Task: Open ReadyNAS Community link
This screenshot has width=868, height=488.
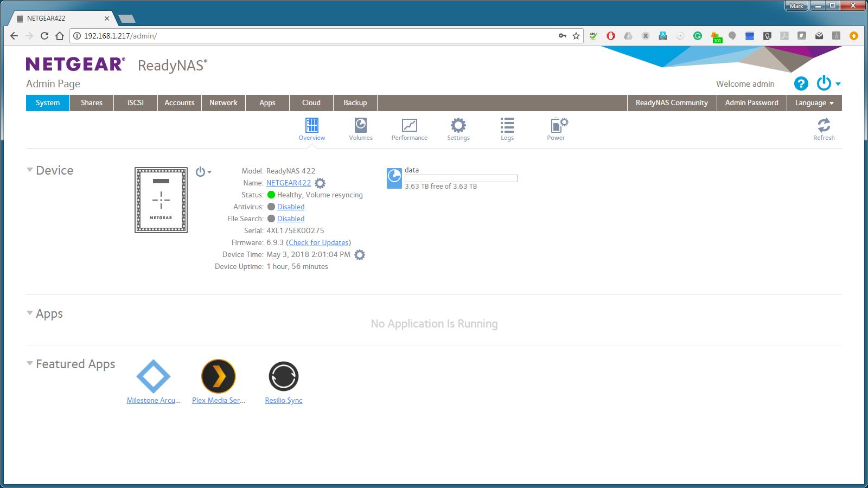Action: pos(672,103)
